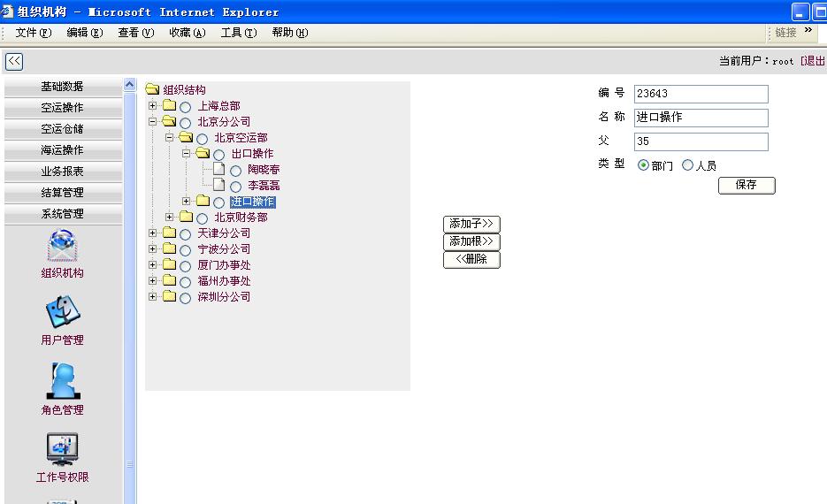The image size is (827, 504).
Task: Click the IE page icon in title bar
Action: 7,11
